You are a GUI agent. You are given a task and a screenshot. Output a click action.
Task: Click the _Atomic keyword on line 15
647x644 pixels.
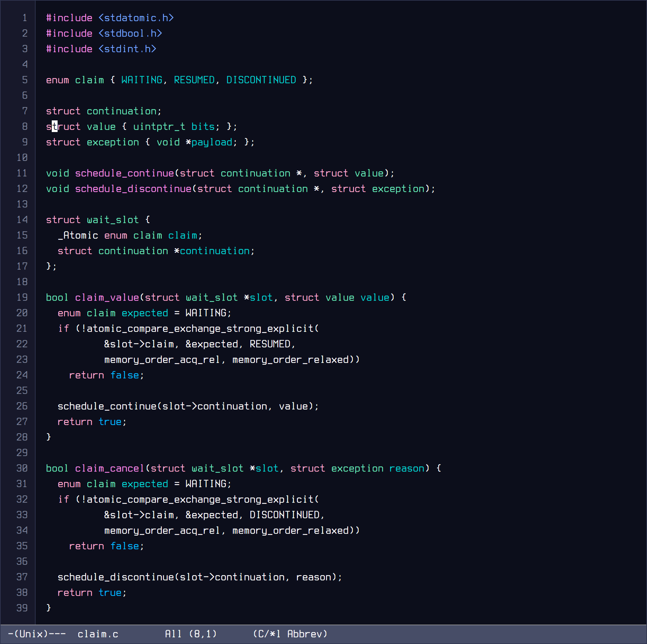(78, 235)
